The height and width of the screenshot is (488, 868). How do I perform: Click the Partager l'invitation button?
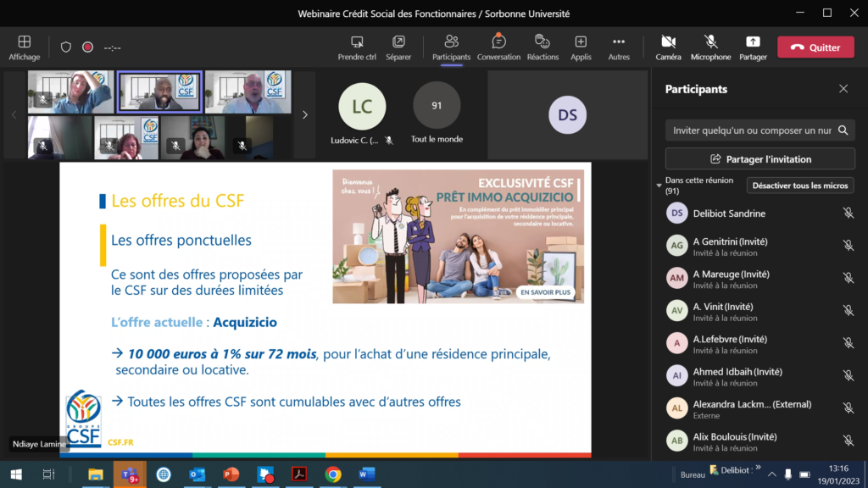tap(759, 158)
